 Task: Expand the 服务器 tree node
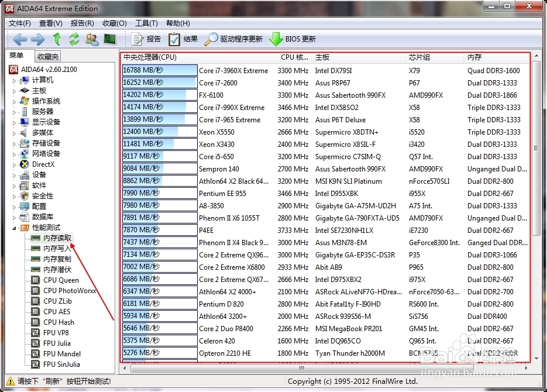pos(14,112)
